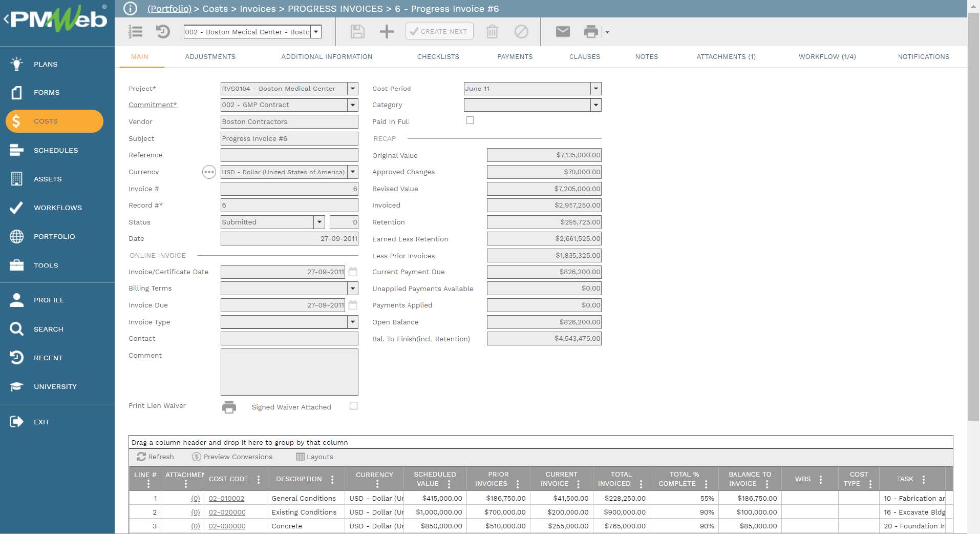This screenshot has width=980, height=534.
Task: Open the records list view icon
Action: click(x=135, y=32)
